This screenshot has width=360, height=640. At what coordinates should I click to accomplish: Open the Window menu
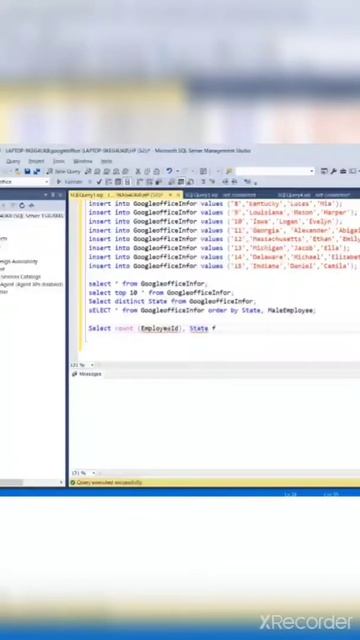(x=82, y=161)
